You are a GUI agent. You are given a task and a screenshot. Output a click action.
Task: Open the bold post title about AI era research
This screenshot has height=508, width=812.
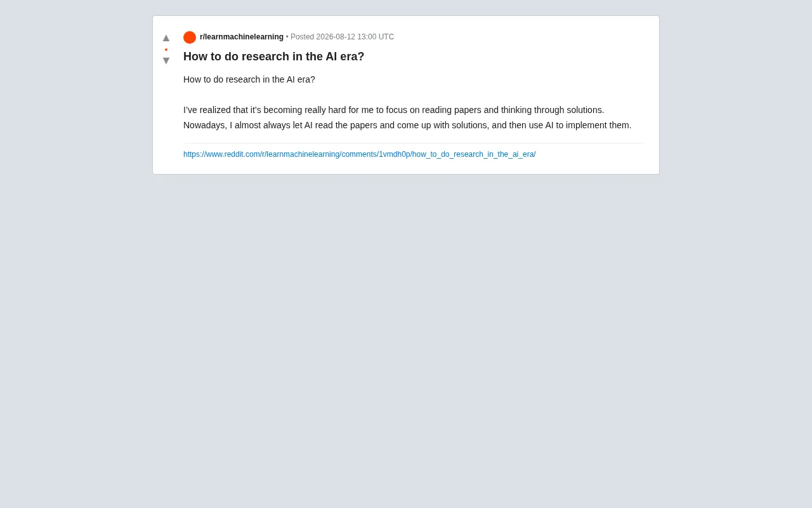(274, 57)
